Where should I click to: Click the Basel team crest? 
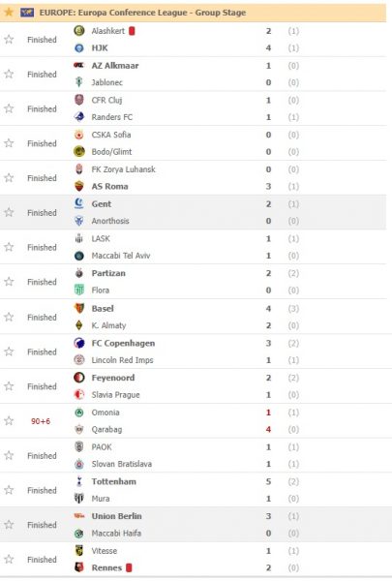(x=79, y=308)
